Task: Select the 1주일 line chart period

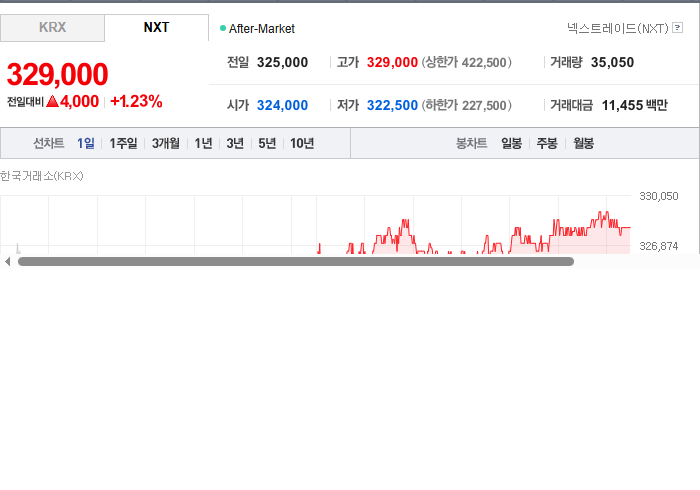Action: [123, 143]
